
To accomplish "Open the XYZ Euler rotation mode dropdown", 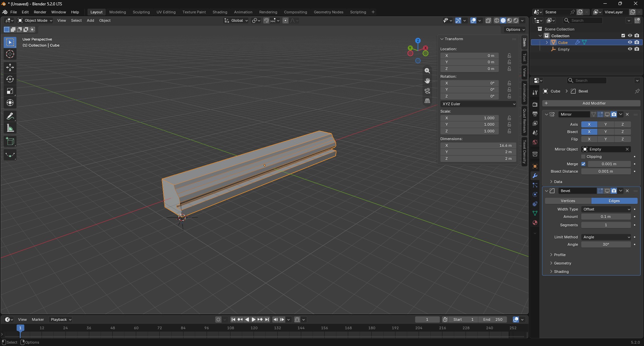I will (478, 104).
